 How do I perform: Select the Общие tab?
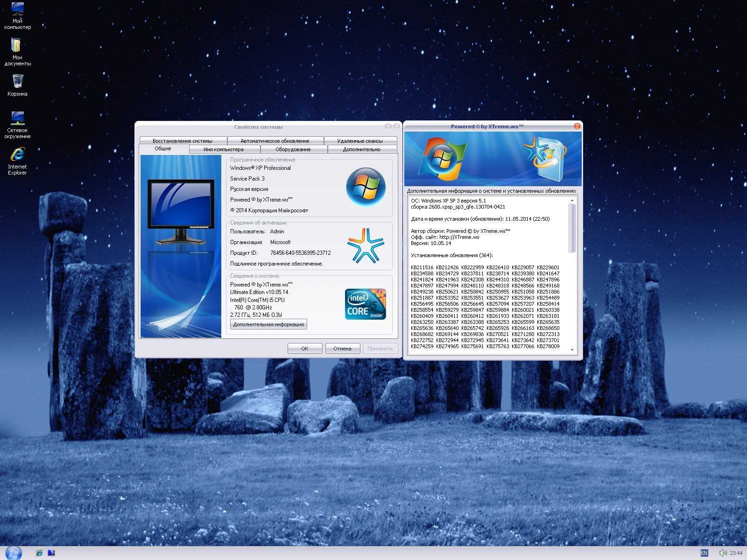(x=163, y=148)
